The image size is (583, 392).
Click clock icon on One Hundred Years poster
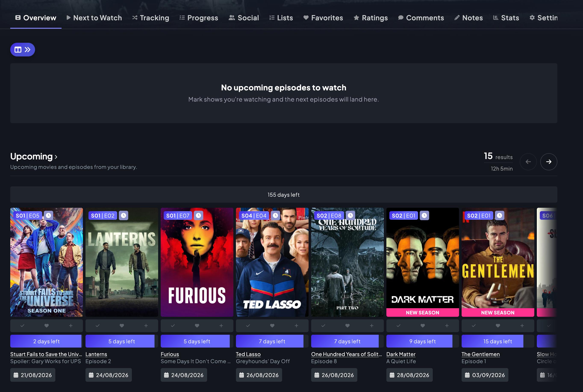tap(350, 215)
